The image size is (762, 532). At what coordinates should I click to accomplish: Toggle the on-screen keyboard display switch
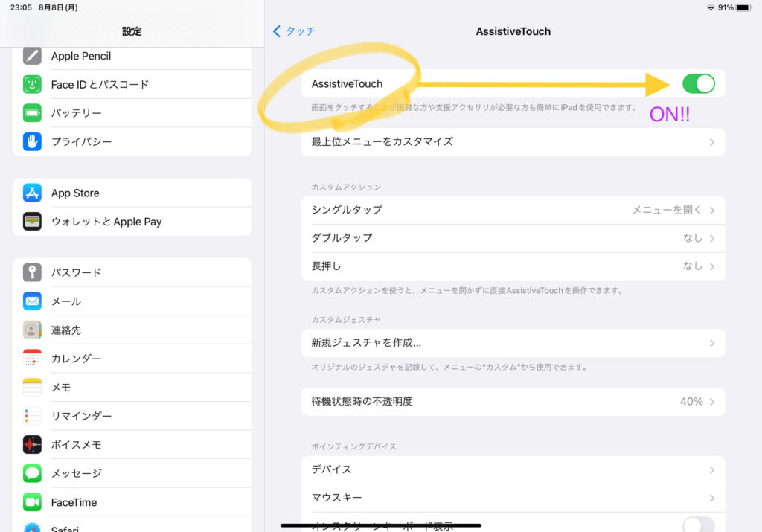click(x=698, y=525)
